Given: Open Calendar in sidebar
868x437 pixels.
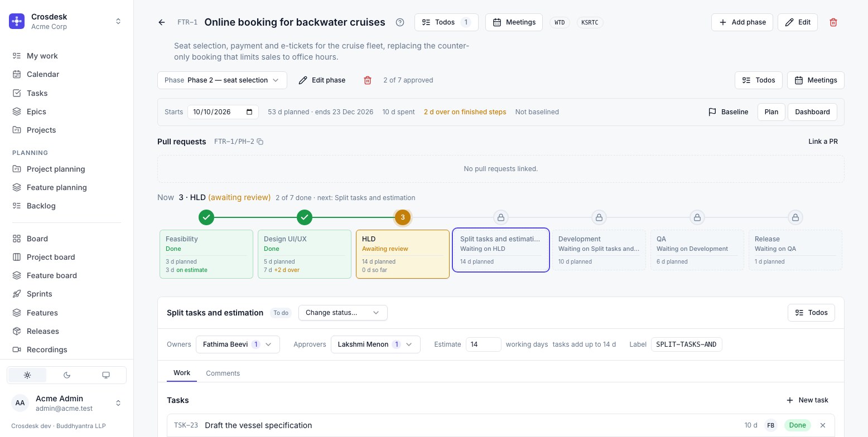Looking at the screenshot, I should (66, 74).
